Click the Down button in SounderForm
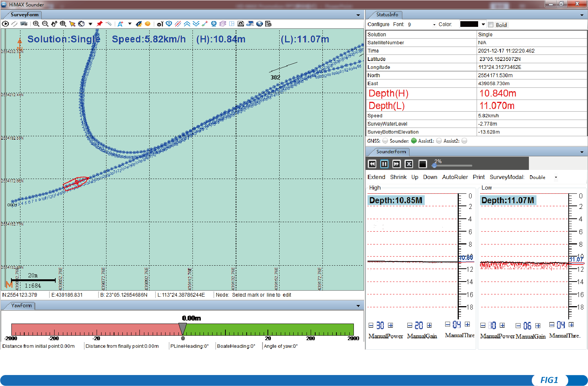 pyautogui.click(x=430, y=177)
